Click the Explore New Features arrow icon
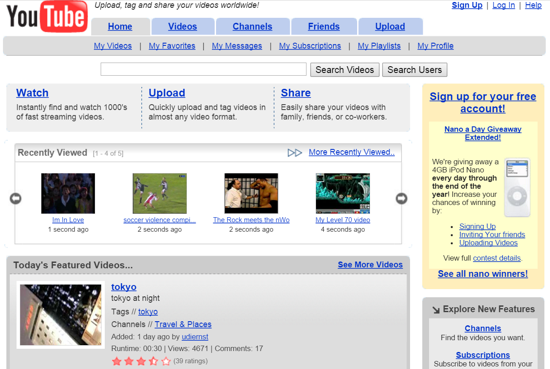 click(436, 309)
